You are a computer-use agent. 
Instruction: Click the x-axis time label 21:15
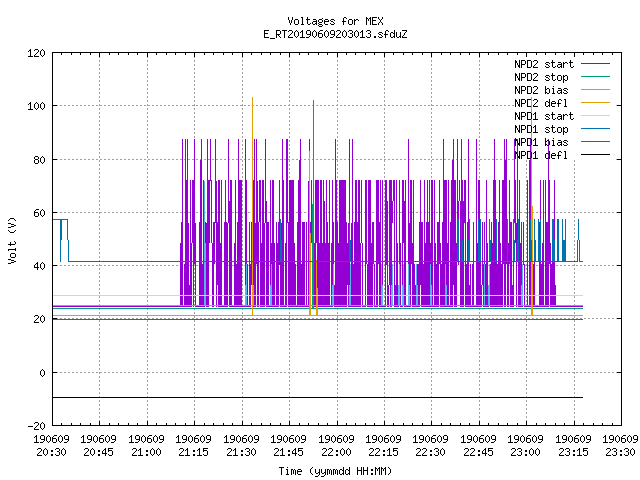193,452
